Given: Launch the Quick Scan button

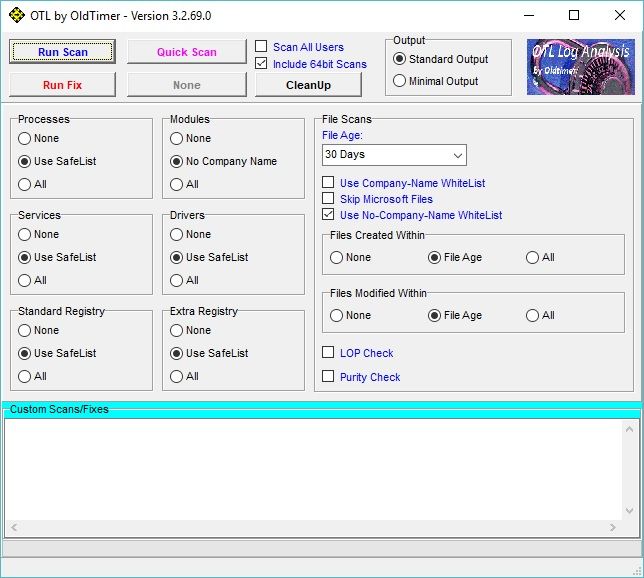Looking at the screenshot, I should 186,52.
